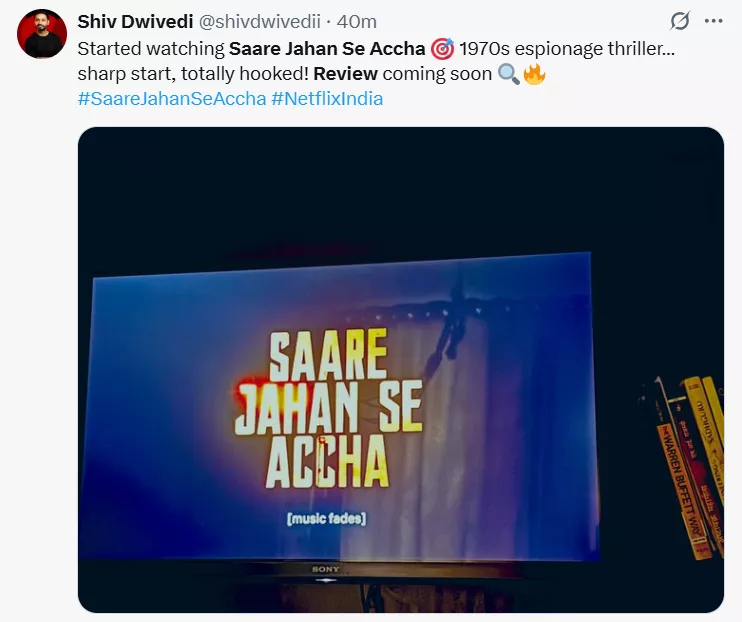Open the Grok explain-post icon
This screenshot has width=742, height=622.
tap(680, 21)
